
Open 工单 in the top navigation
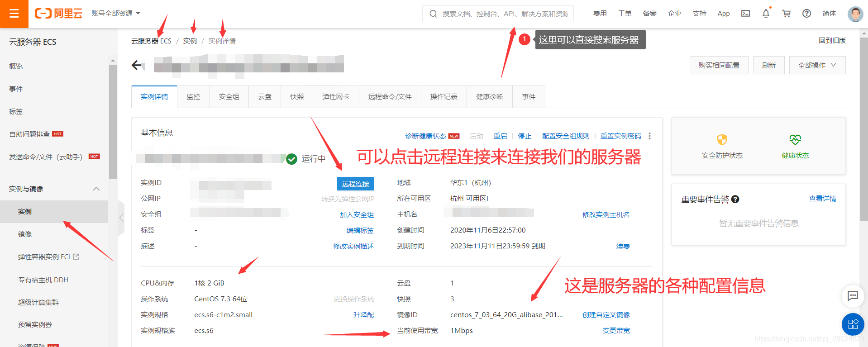[x=625, y=14]
